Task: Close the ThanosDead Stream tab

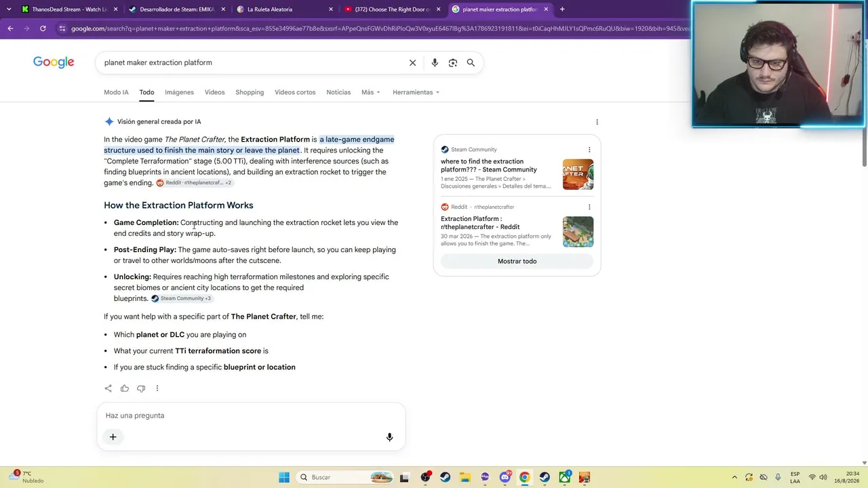Action: [x=115, y=9]
